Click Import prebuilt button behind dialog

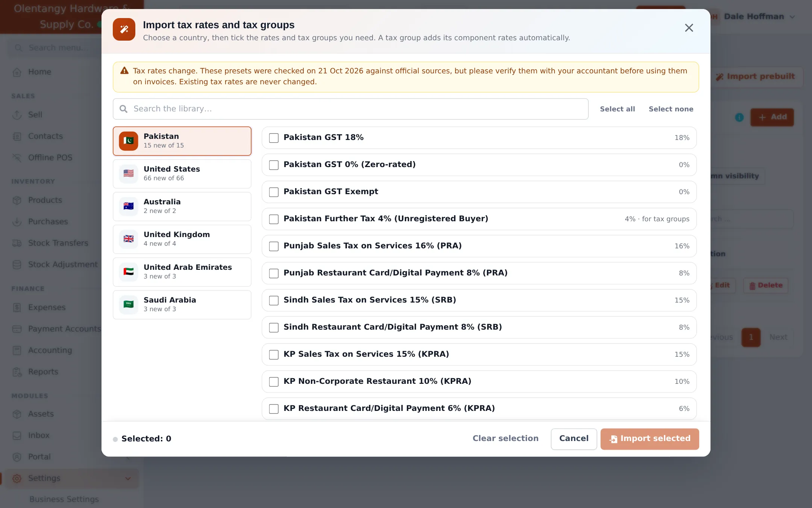(x=756, y=77)
